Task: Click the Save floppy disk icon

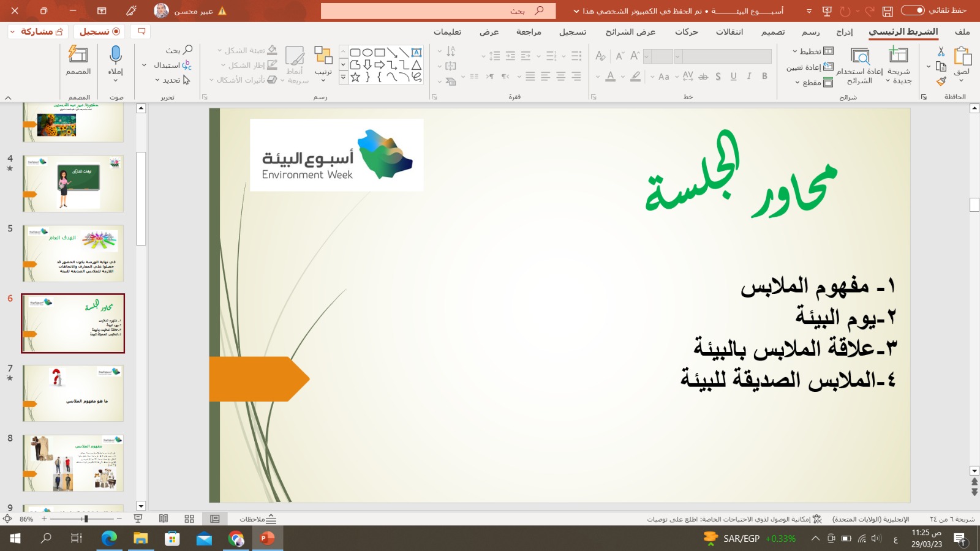Action: 888,11
